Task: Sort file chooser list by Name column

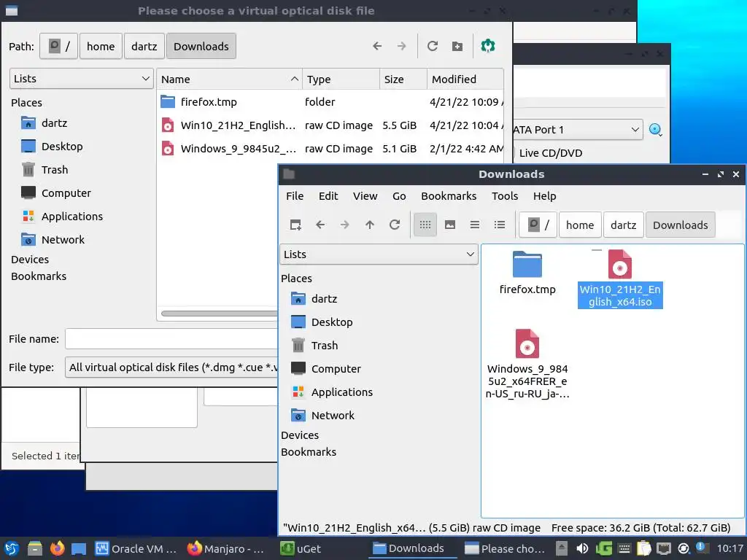Action: pos(230,79)
